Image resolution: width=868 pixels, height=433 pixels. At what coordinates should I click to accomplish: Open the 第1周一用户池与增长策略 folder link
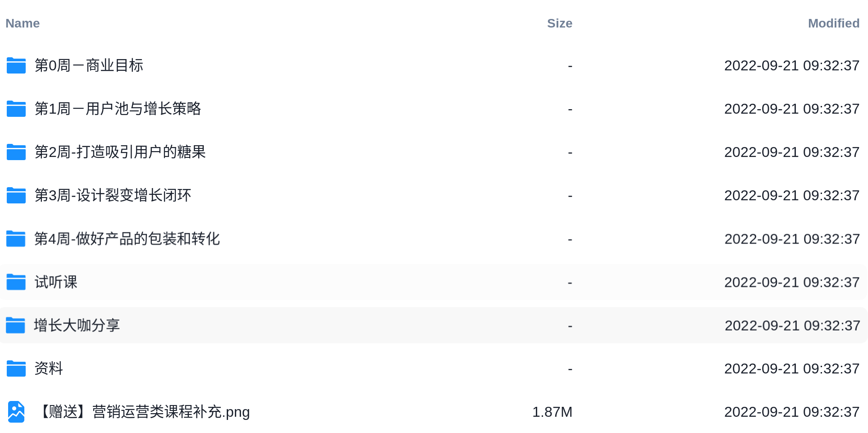pos(118,109)
